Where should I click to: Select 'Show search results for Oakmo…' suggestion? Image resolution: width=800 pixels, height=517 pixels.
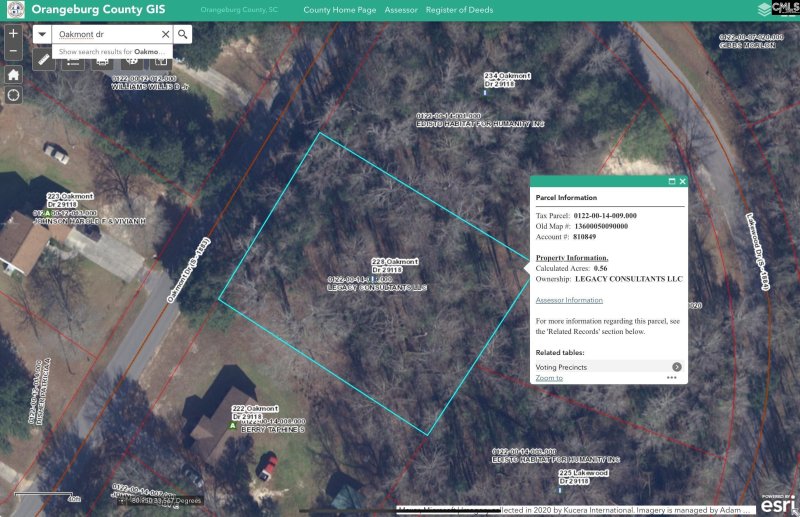click(112, 50)
